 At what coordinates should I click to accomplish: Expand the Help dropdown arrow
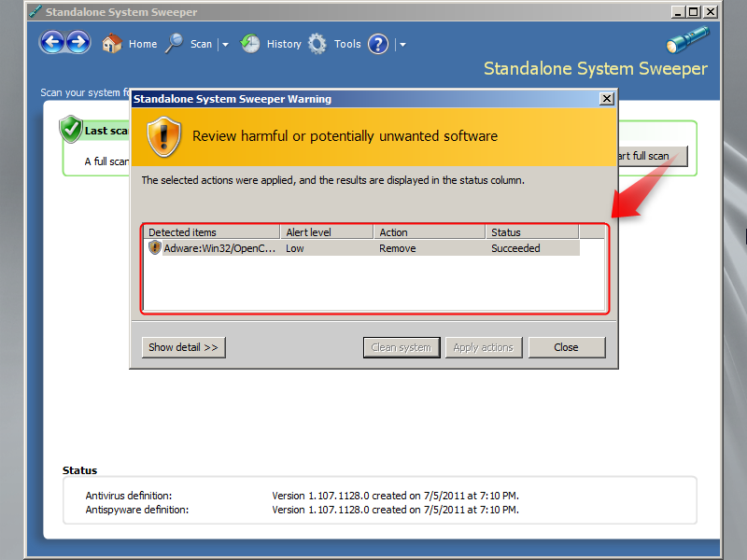pyautogui.click(x=402, y=44)
